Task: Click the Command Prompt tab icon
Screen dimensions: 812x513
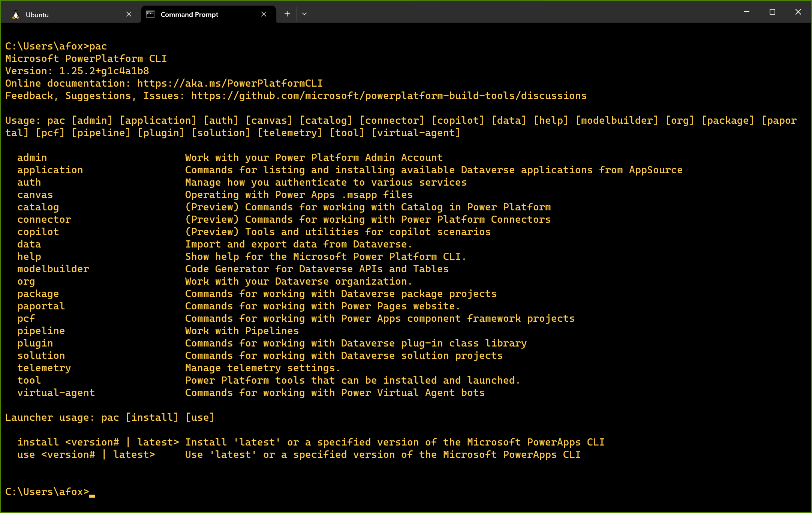Action: [x=150, y=14]
